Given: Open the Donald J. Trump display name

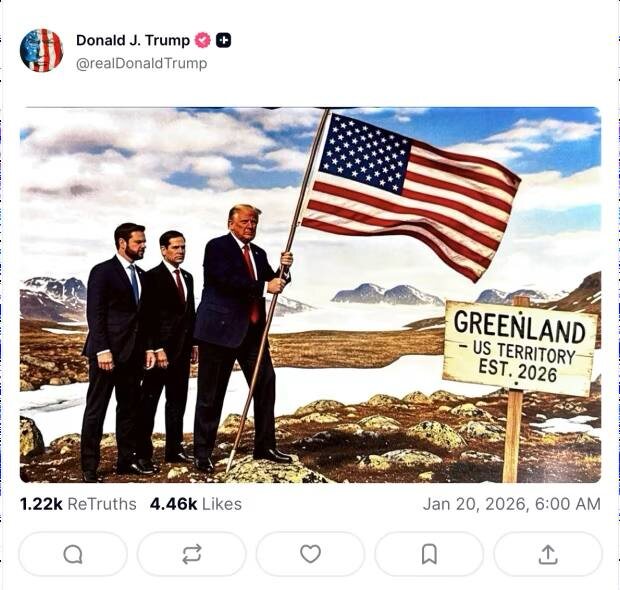Looking at the screenshot, I should [x=133, y=40].
